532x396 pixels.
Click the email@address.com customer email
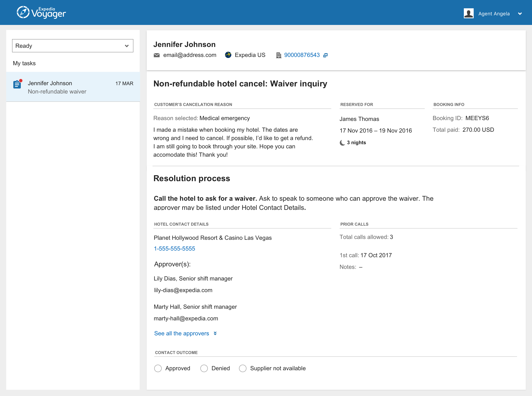coord(189,55)
